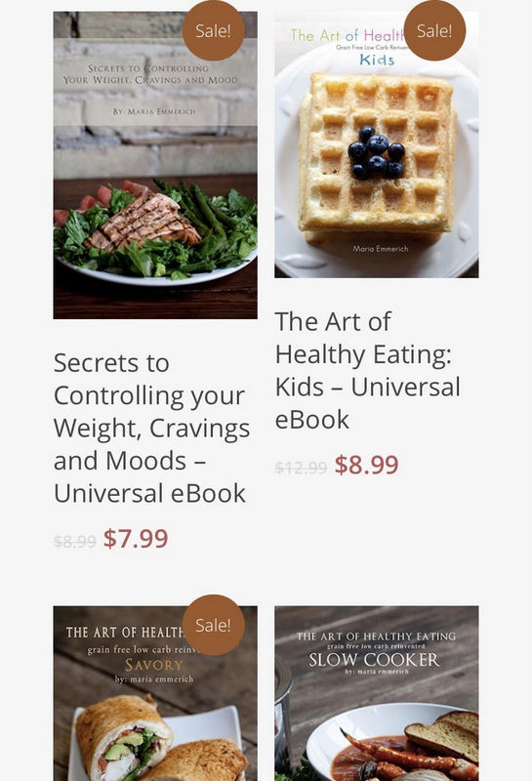Click the Sale badge on the Savory book
The image size is (532, 781).
click(x=213, y=625)
